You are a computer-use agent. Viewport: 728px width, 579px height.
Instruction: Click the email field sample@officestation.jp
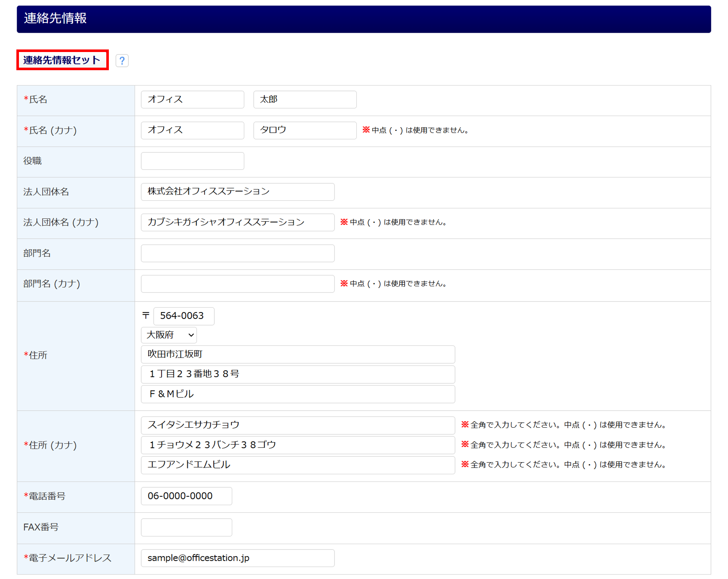click(x=237, y=558)
